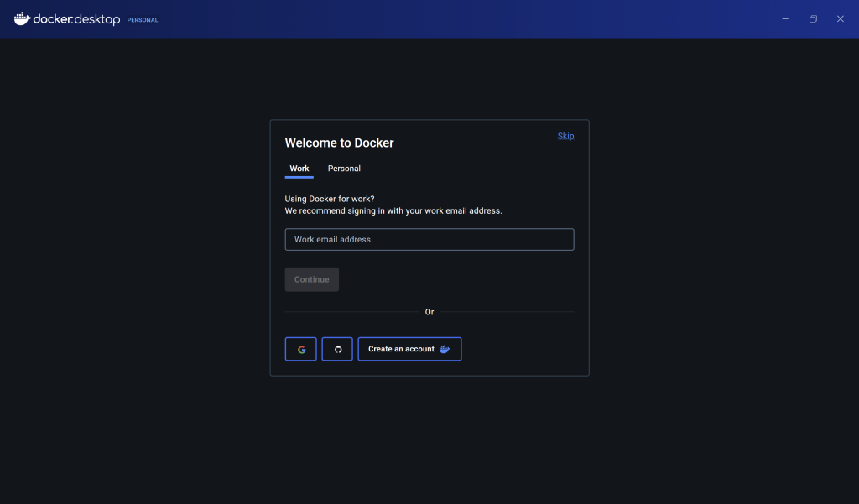
Task: Close the Docker Desktop window
Action: (x=841, y=18)
